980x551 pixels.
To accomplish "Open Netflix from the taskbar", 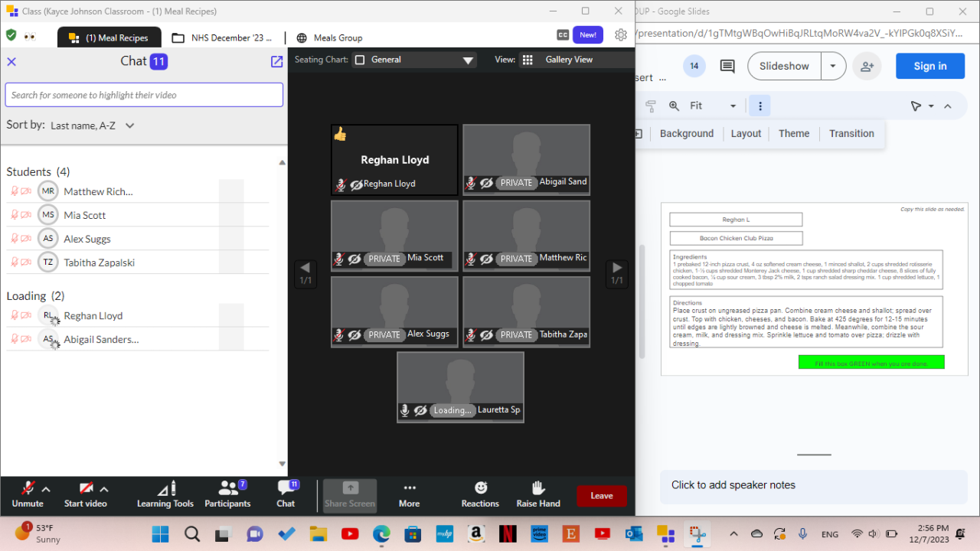I will click(x=507, y=533).
